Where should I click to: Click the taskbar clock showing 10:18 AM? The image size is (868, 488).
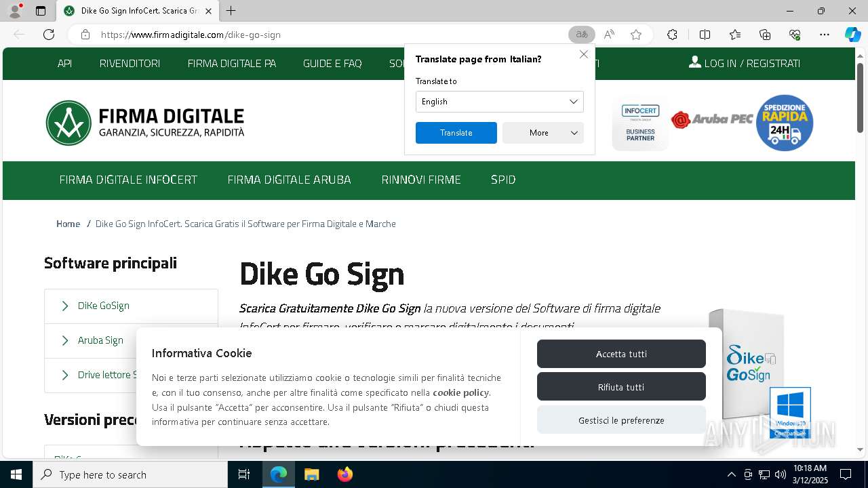(810, 474)
